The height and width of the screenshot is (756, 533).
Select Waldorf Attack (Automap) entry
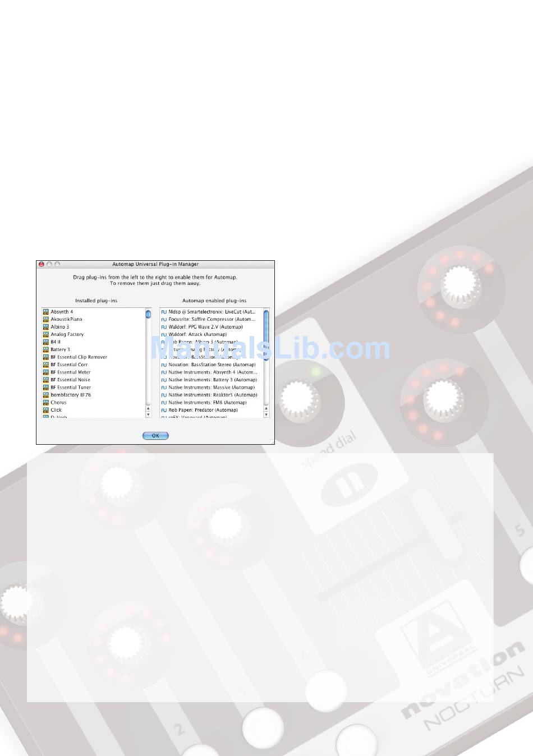pos(197,334)
